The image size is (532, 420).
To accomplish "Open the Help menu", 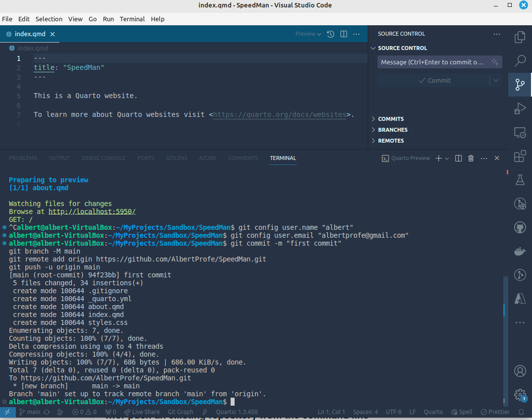I will click(x=157, y=19).
